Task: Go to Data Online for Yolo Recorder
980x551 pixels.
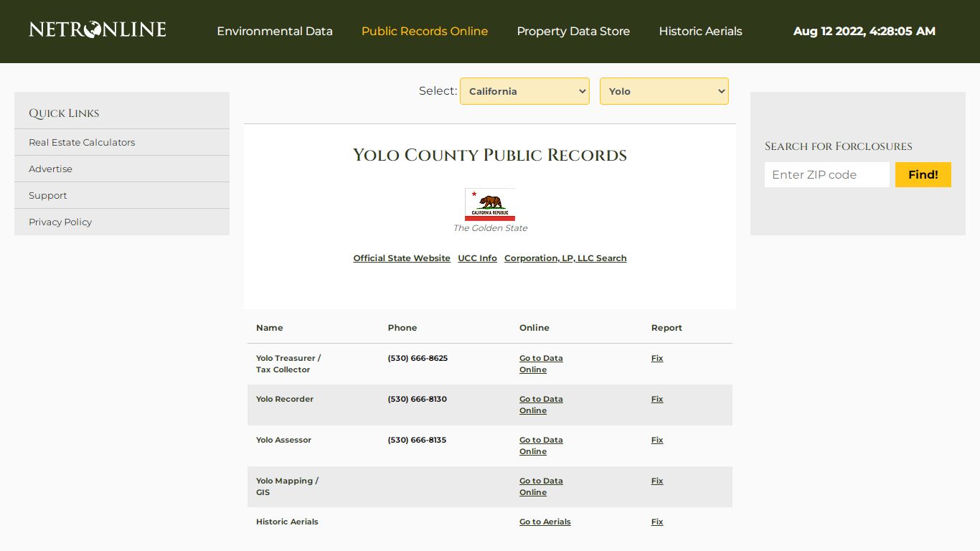Action: click(x=541, y=405)
